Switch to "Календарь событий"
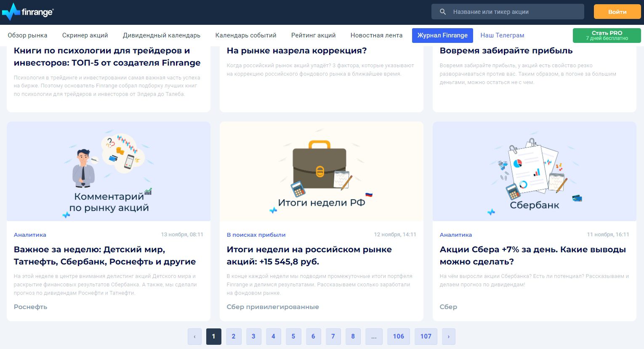 click(x=245, y=35)
